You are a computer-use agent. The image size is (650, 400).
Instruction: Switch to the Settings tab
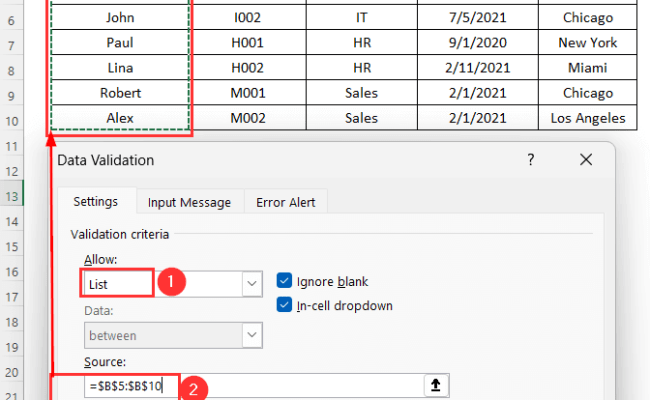point(96,202)
